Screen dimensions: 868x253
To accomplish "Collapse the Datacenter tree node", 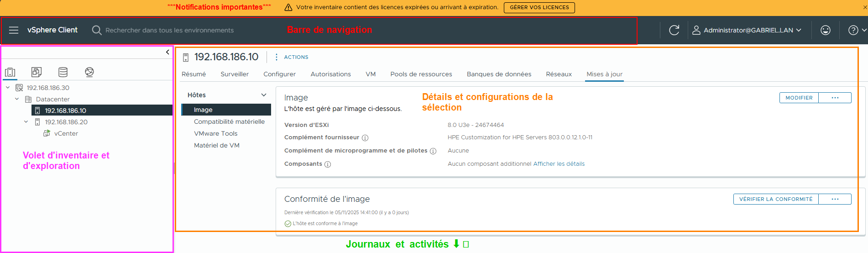I will [x=17, y=99].
